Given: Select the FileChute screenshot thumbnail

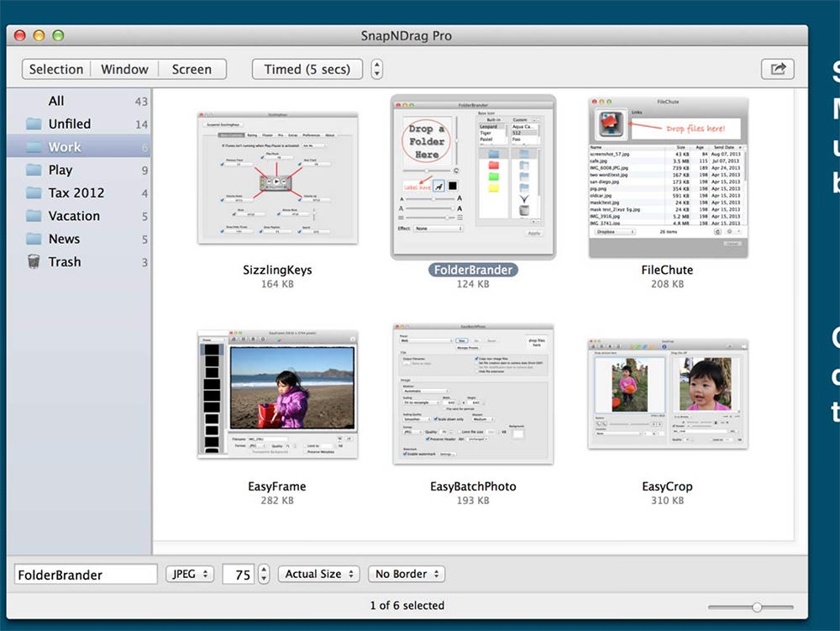Looking at the screenshot, I should click(668, 177).
